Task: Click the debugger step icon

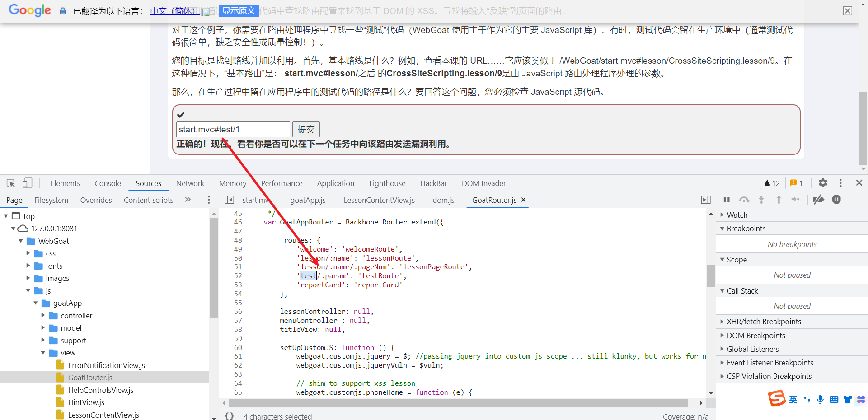Action: pos(796,200)
